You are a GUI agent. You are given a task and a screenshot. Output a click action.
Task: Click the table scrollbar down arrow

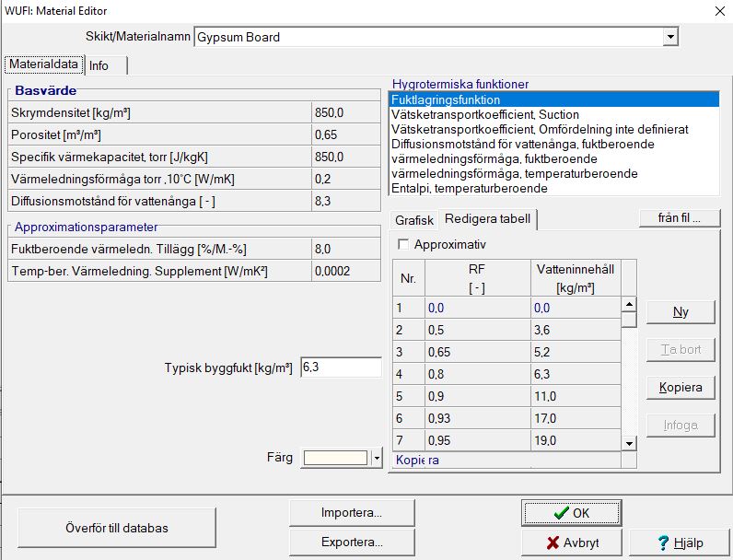tap(629, 443)
